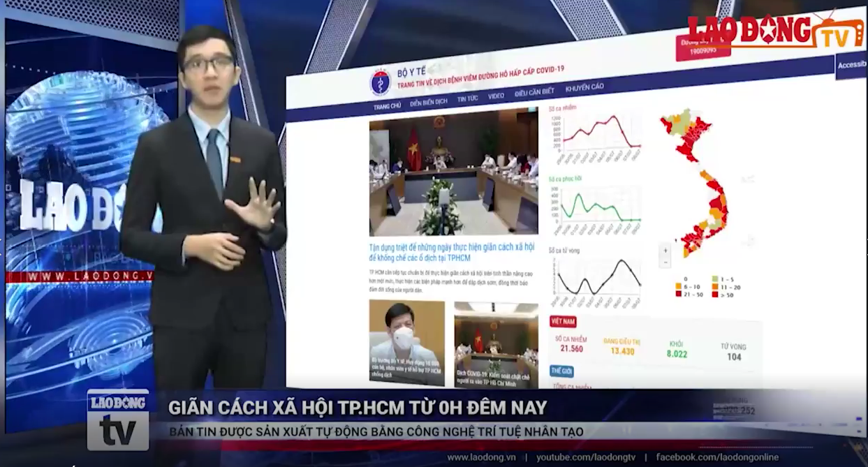Zoom in the Vietnam map with plus
This screenshot has height=467, width=868.
(665, 250)
